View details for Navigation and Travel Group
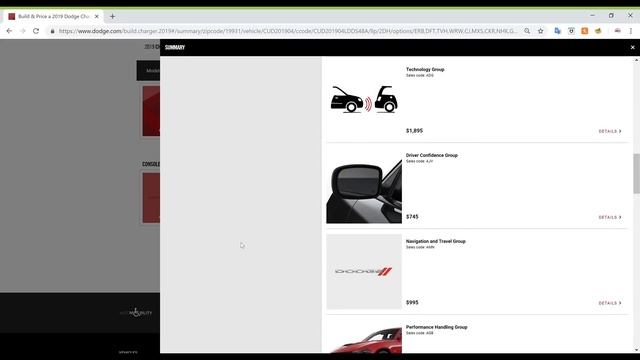 (x=610, y=303)
